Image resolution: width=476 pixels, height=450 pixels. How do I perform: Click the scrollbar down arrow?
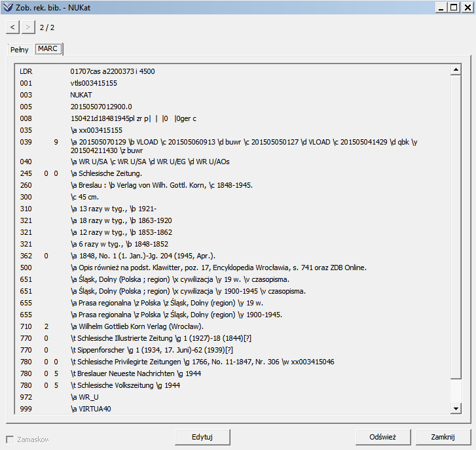click(x=456, y=408)
